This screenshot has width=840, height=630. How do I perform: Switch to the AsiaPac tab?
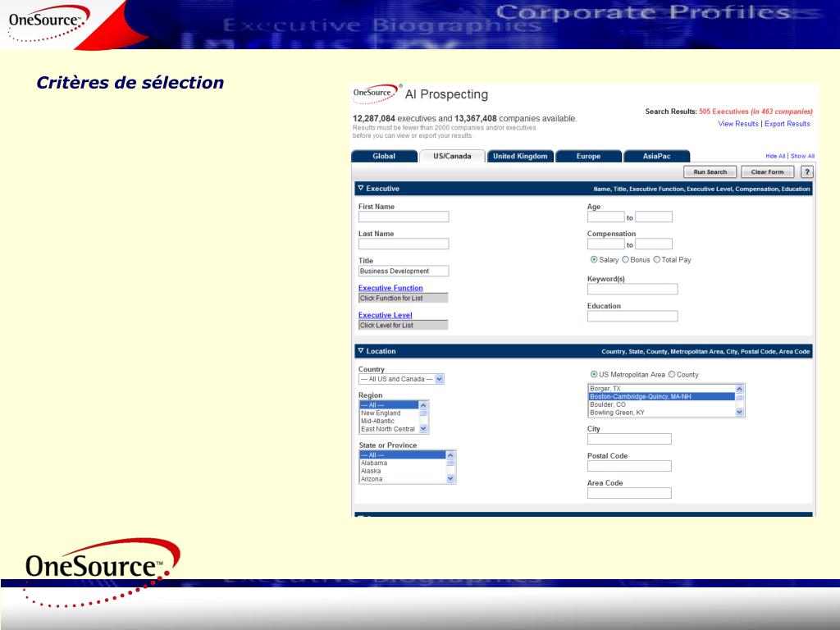[657, 157]
